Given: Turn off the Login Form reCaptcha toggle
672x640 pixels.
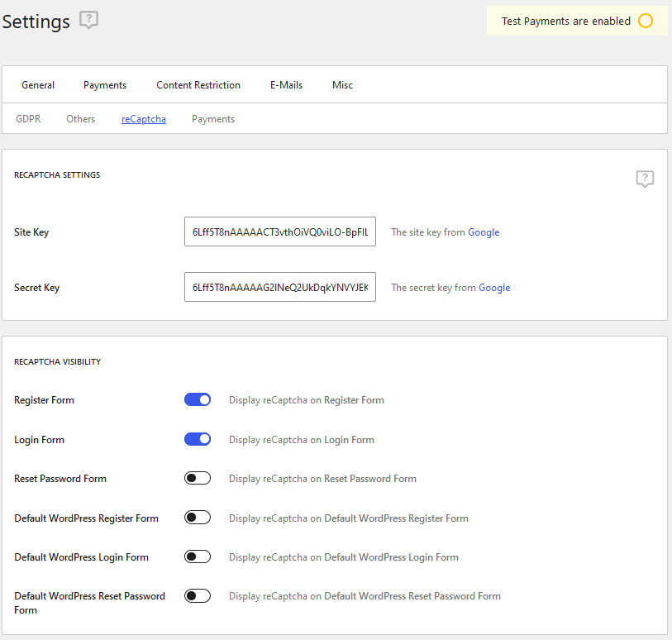Looking at the screenshot, I should coord(198,439).
